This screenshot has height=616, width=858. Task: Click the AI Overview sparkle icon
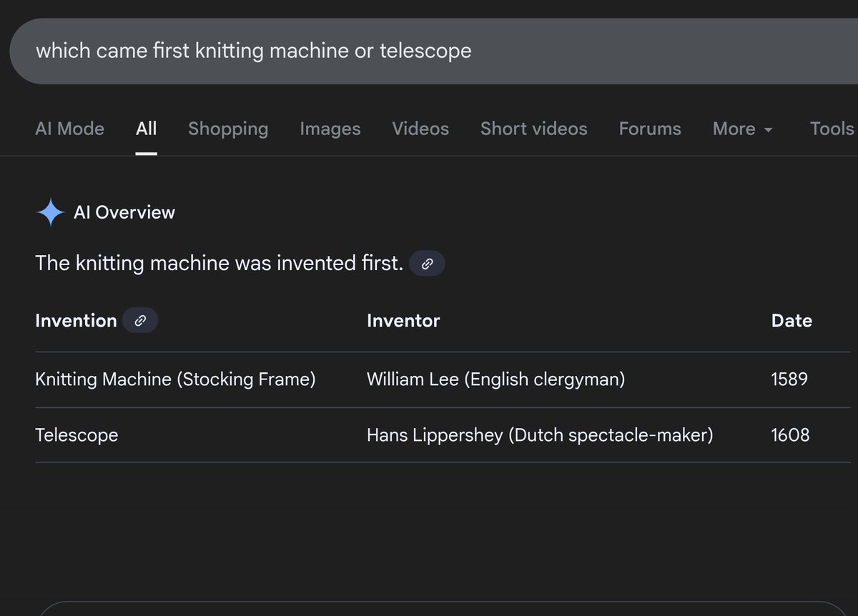tap(51, 213)
